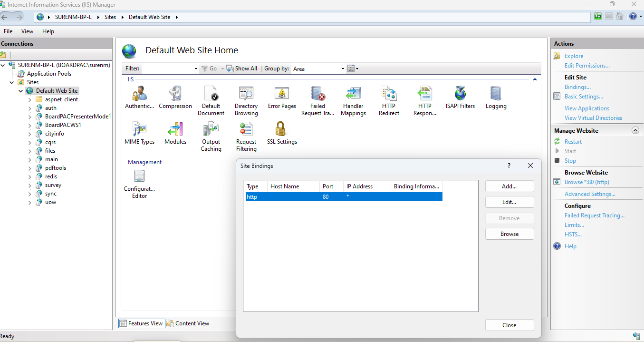Open the Compression feature icon

pyautogui.click(x=175, y=98)
